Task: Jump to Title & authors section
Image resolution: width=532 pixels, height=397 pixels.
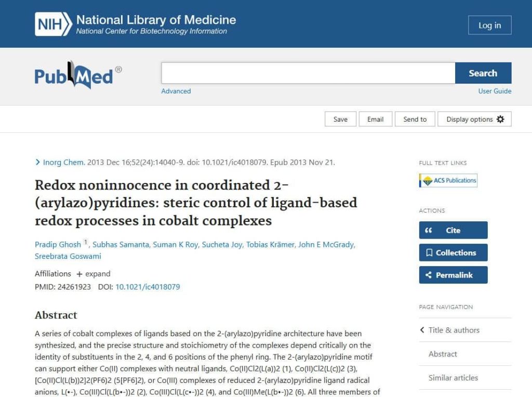Action: coord(454,330)
